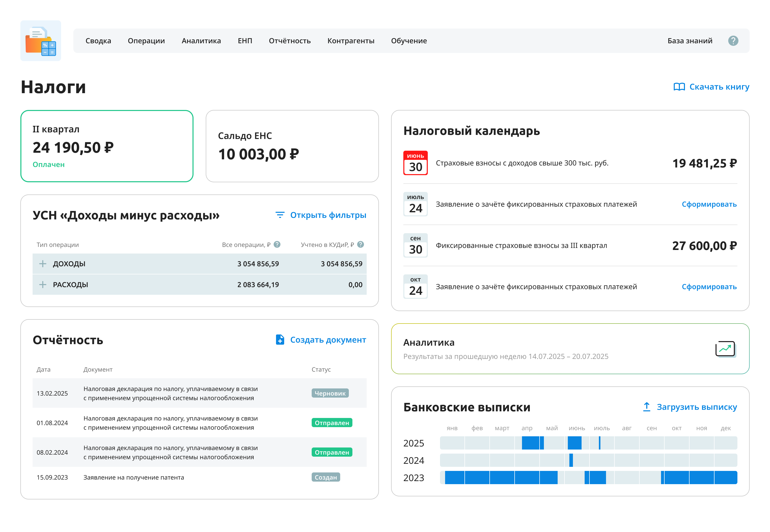This screenshot has width=770, height=532.
Task: Expand the ДОХОДЫ row
Action: 43,264
